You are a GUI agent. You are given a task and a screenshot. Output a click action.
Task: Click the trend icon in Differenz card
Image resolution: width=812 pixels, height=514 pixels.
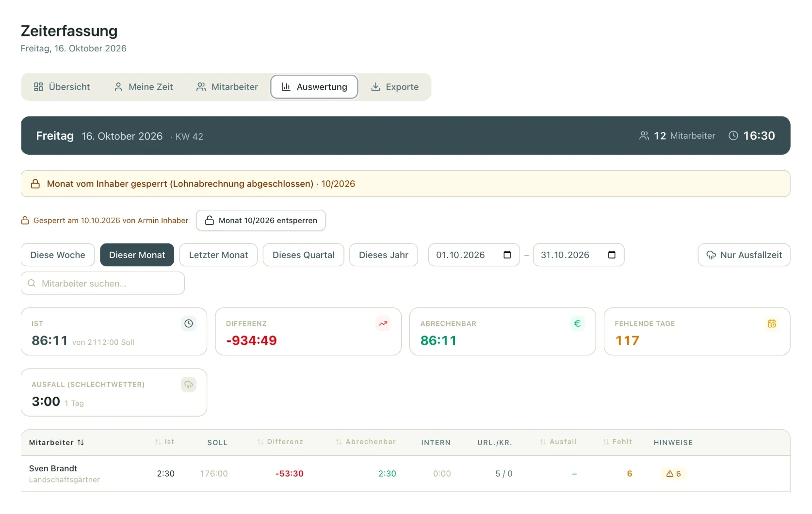pyautogui.click(x=383, y=323)
